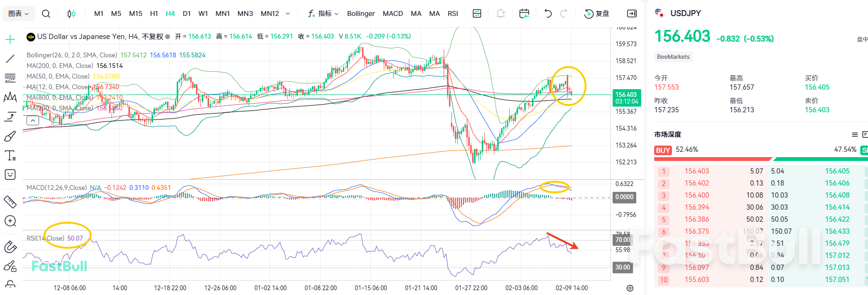Screen dimensions: 868x295
Task: Toggle the magnet snap mode
Action: coord(10,247)
